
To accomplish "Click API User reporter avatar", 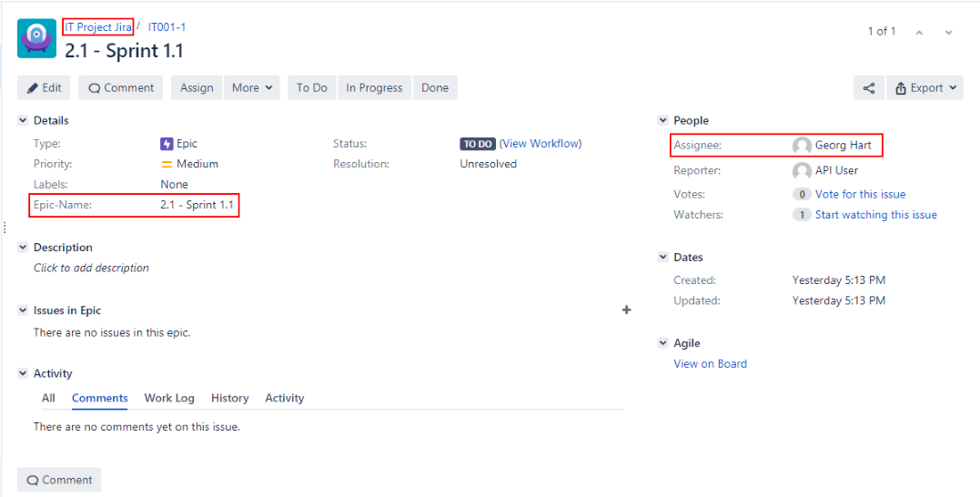I will pyautogui.click(x=802, y=171).
